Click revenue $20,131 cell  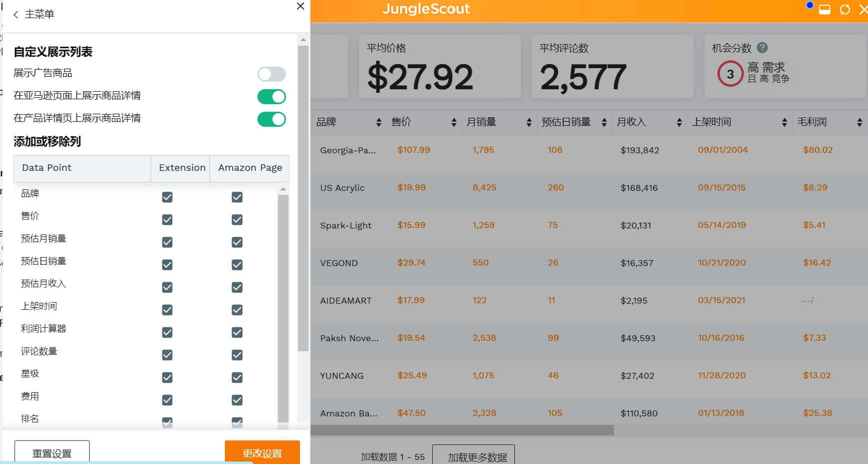click(x=636, y=225)
